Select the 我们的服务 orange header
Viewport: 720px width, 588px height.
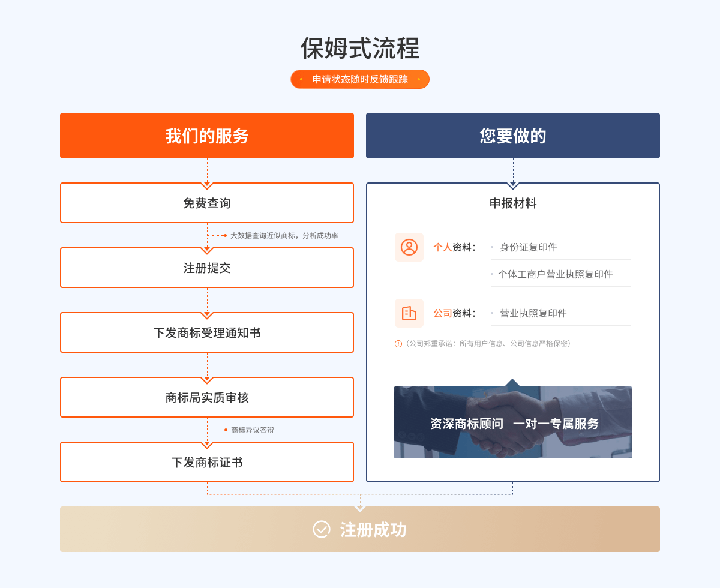click(207, 136)
